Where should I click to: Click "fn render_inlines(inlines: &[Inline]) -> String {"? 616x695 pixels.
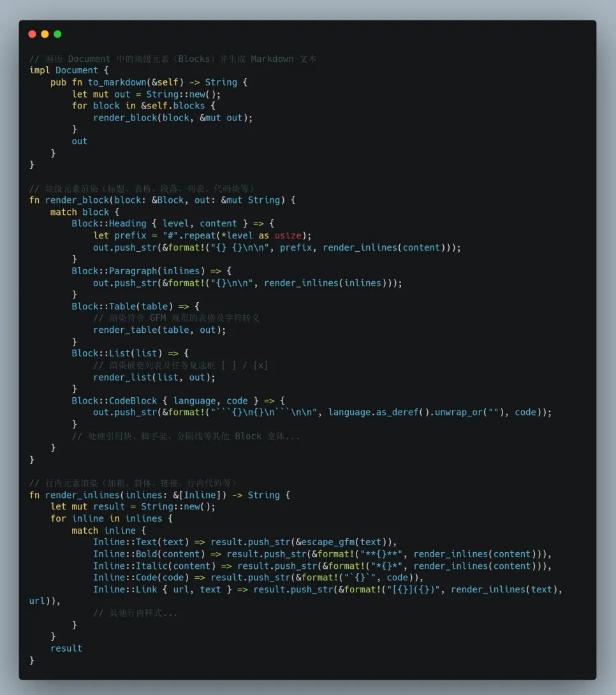coord(159,495)
